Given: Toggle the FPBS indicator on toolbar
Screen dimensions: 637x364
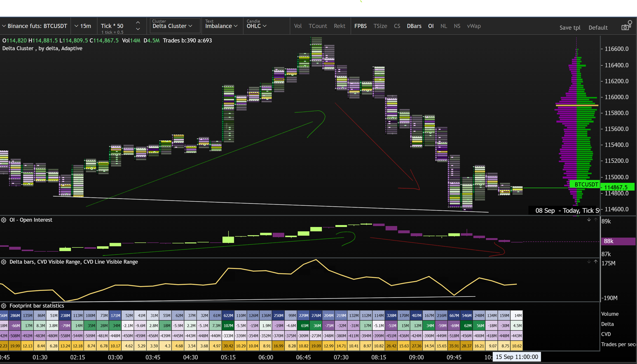Looking at the screenshot, I should pos(360,26).
